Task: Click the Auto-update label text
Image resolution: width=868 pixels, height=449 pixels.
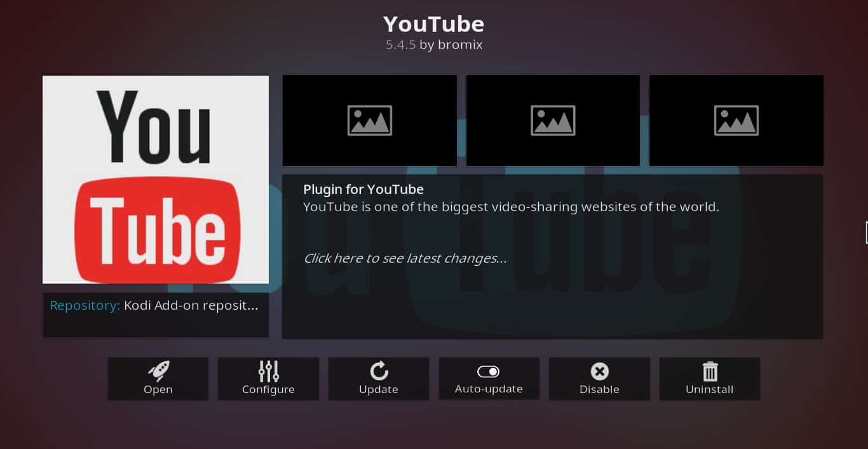Action: pos(489,389)
